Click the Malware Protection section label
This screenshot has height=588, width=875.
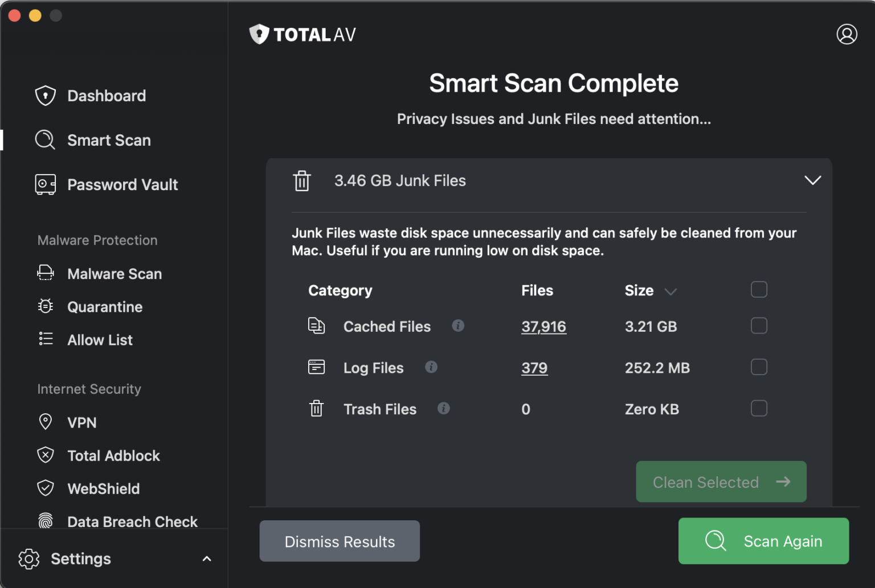pos(97,240)
